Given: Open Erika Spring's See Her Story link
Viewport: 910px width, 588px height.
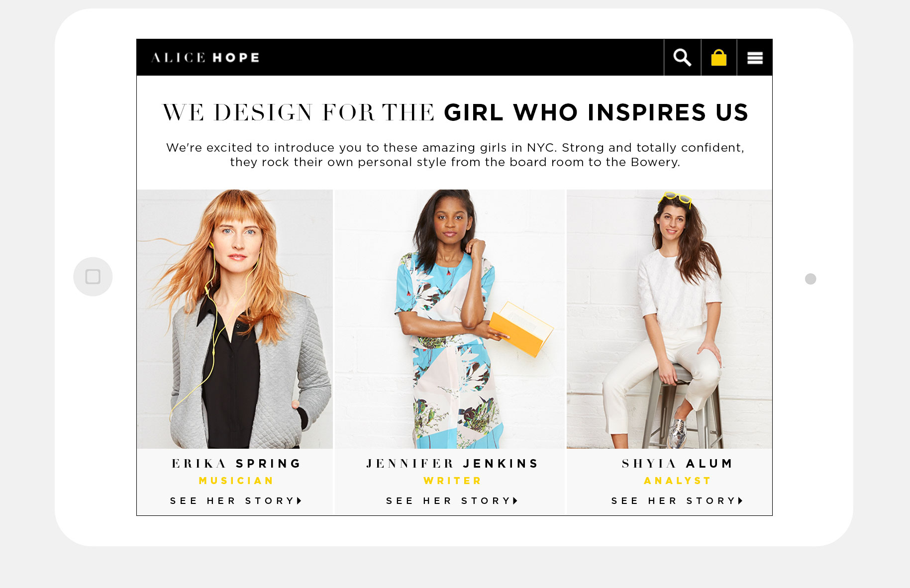Looking at the screenshot, I should click(x=233, y=501).
